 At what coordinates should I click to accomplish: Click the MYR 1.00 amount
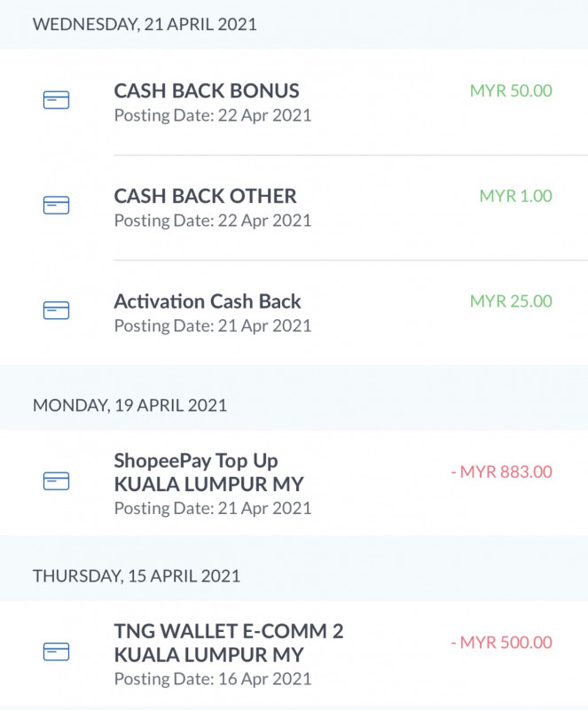pyautogui.click(x=515, y=196)
